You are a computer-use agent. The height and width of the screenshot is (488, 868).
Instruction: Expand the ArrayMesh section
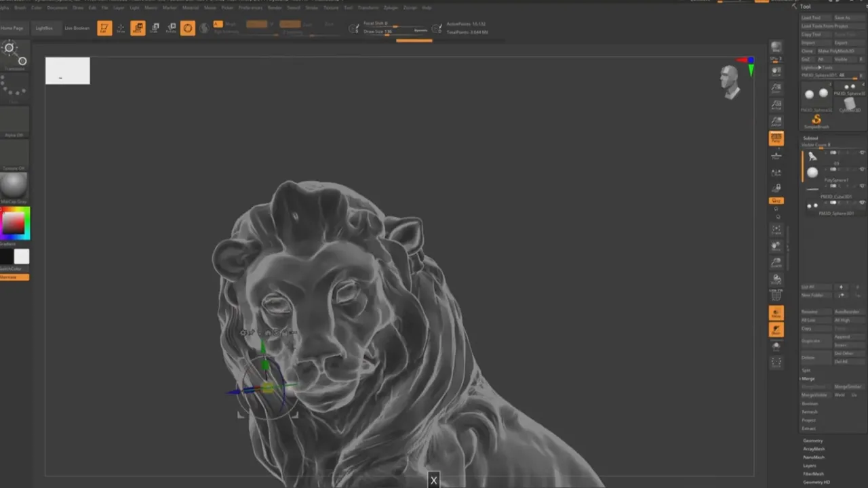point(814,449)
